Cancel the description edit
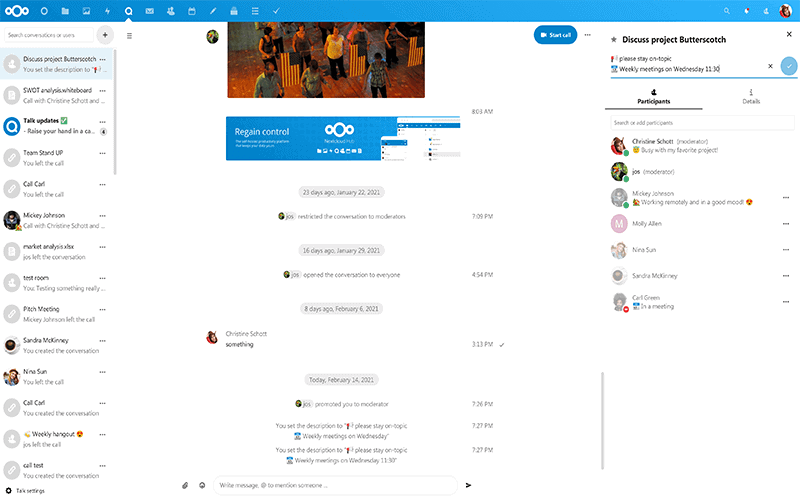 (x=770, y=66)
